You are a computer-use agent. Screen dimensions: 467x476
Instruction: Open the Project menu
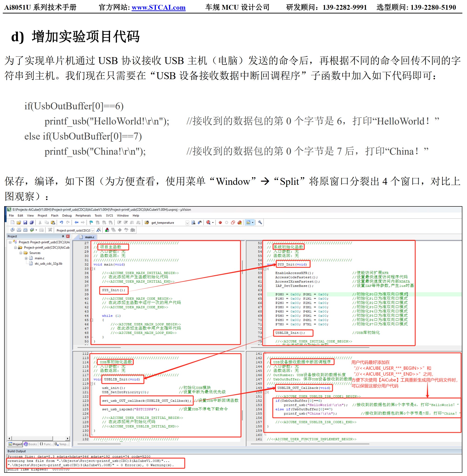42,216
